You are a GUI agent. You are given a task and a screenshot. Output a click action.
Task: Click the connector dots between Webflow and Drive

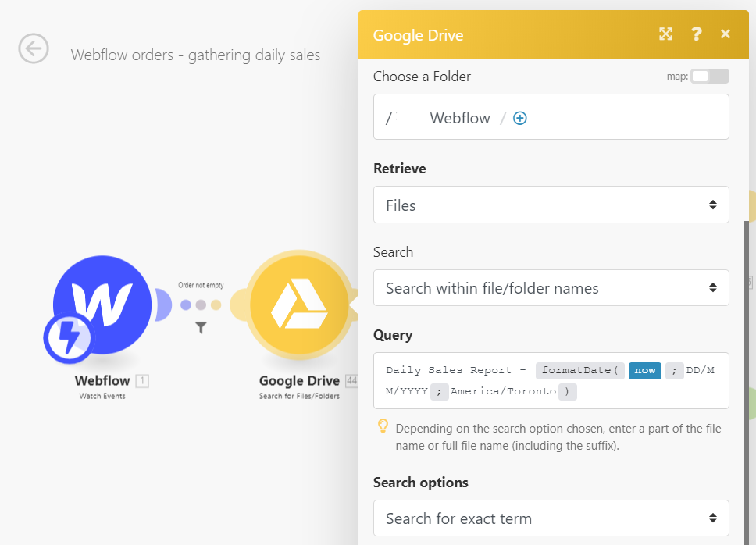(x=201, y=305)
